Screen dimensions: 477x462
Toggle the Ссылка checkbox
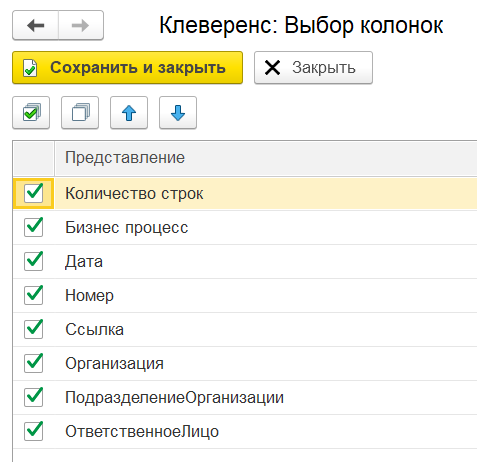point(34,329)
